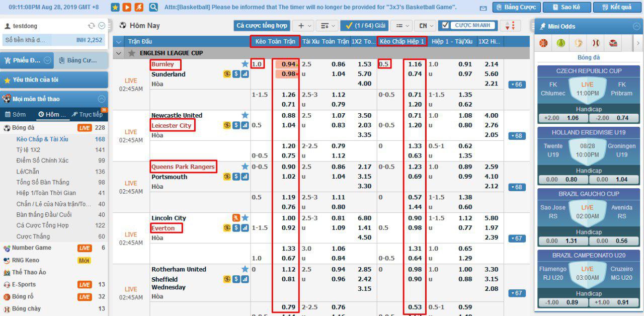The width and height of the screenshot is (644, 316).
Task: Favorite the Newcastle United match with star icon
Action: coord(245,115)
